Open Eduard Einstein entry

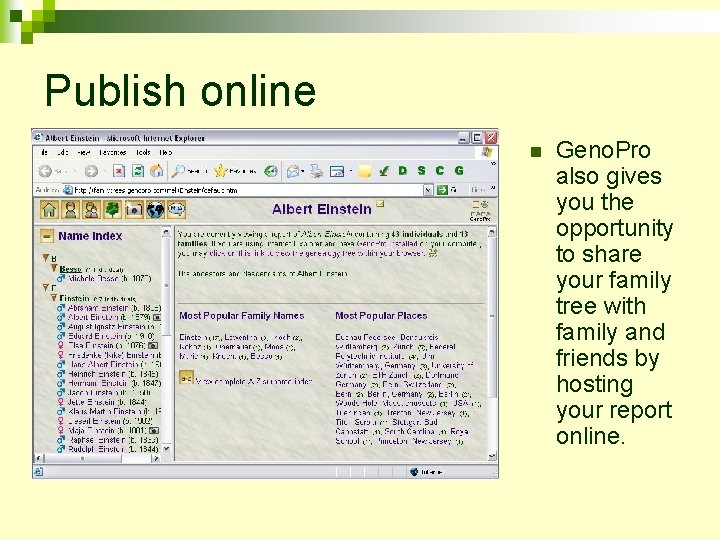[111, 336]
